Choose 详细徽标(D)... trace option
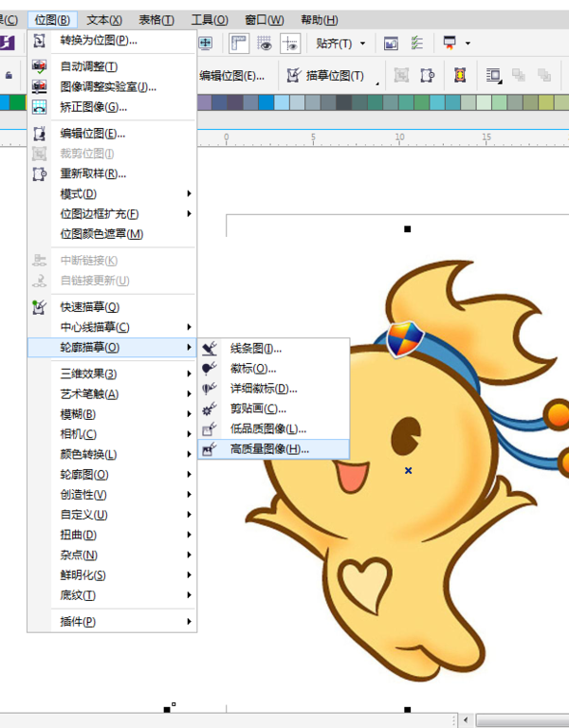This screenshot has height=728, width=569. pyautogui.click(x=273, y=389)
